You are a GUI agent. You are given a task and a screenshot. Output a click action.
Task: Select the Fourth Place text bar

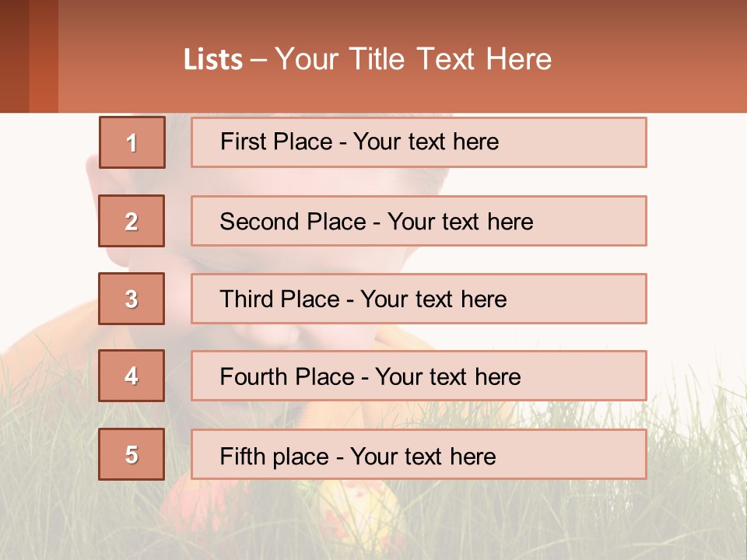pyautogui.click(x=419, y=376)
